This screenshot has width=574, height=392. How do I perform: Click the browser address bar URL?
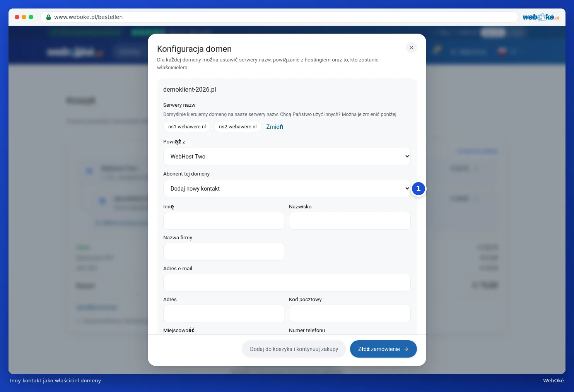[x=88, y=17]
